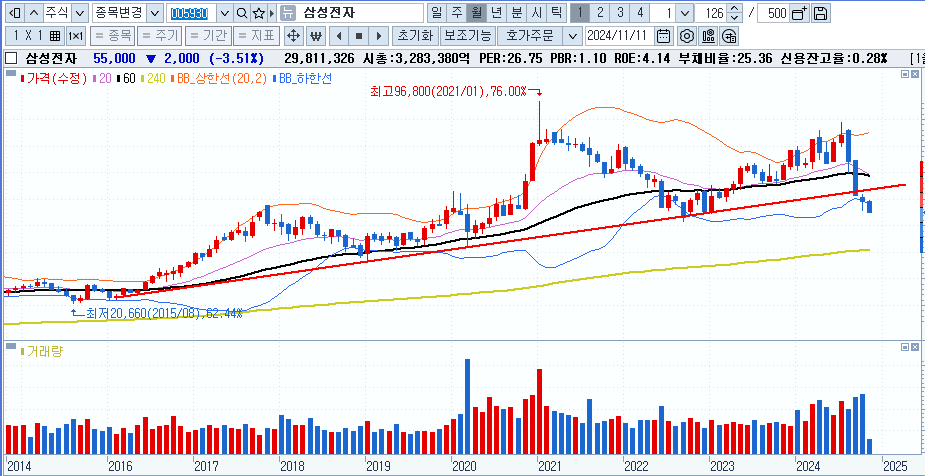The width and height of the screenshot is (925, 476).
Task: Click the candle count field 126
Action: pos(711,13)
